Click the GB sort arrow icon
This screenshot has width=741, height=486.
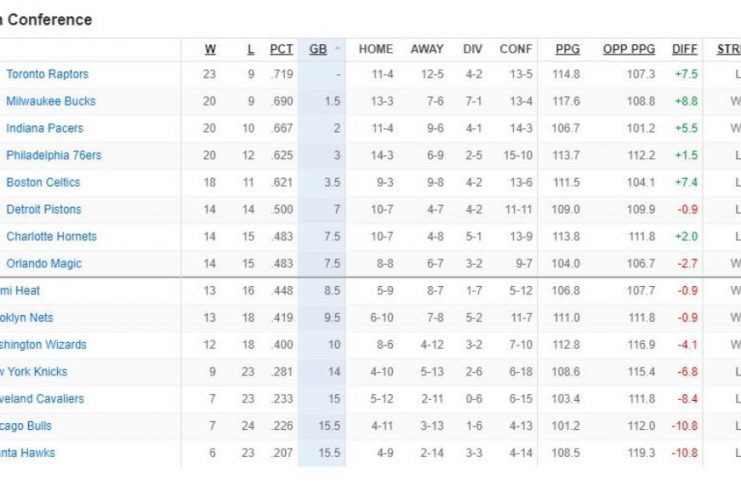click(x=337, y=49)
